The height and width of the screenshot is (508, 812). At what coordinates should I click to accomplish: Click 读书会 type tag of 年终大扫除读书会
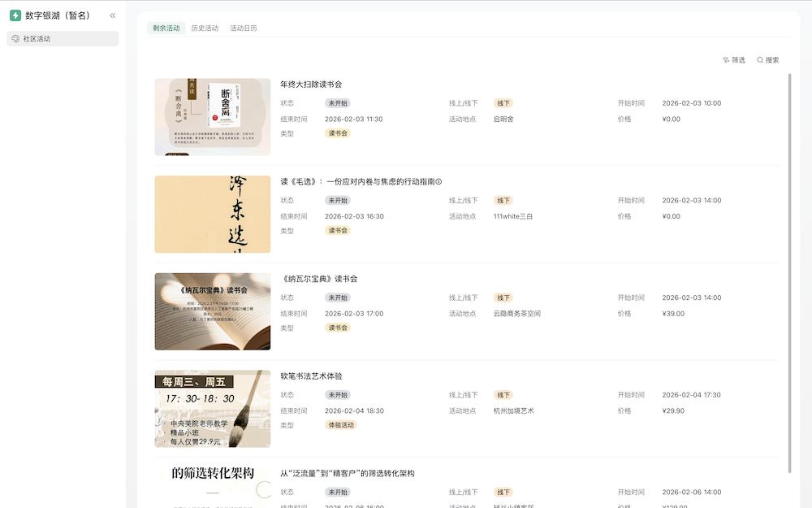pos(338,133)
